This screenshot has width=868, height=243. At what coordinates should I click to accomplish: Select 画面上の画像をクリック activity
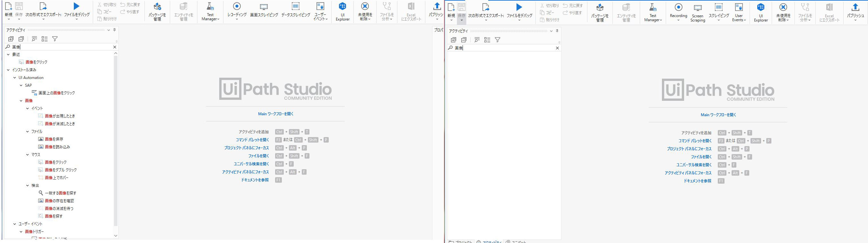click(56, 93)
